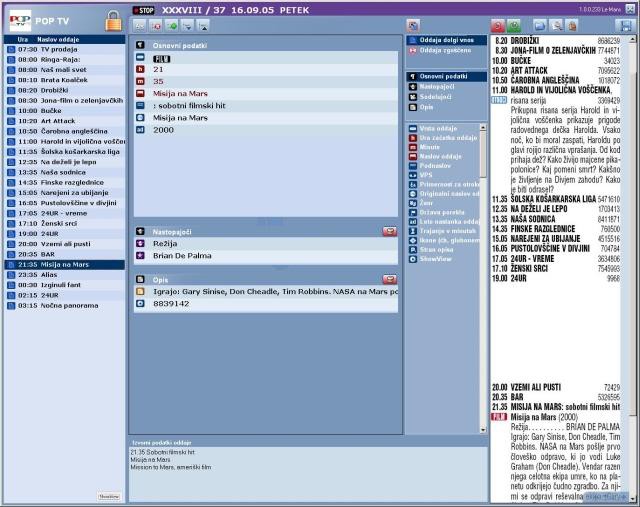Select 'Oddaja dolgi vnos' mode
The image size is (640, 507).
click(445, 39)
